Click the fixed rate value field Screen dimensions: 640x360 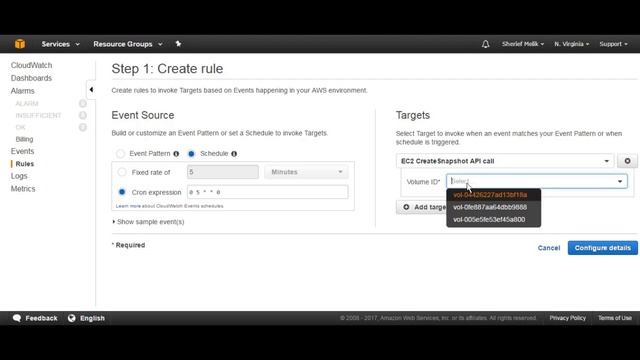(223, 172)
